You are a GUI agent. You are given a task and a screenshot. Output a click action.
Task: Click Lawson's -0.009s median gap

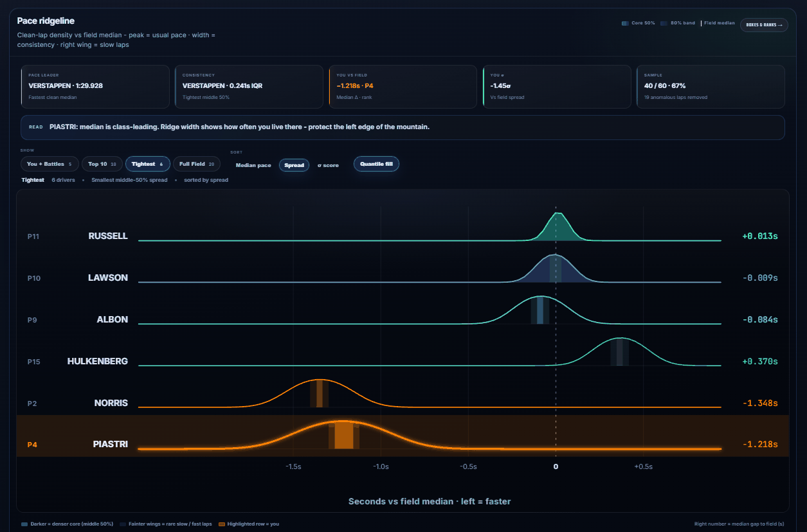(760, 278)
